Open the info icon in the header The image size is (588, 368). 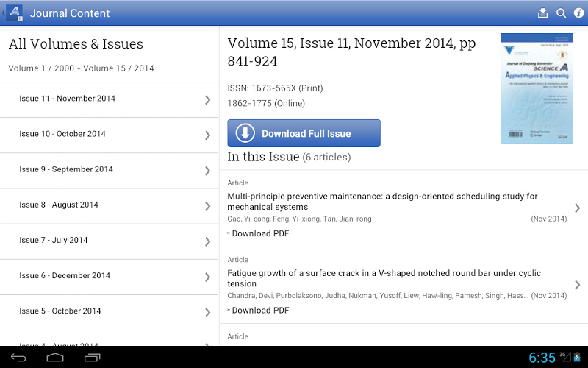point(578,13)
